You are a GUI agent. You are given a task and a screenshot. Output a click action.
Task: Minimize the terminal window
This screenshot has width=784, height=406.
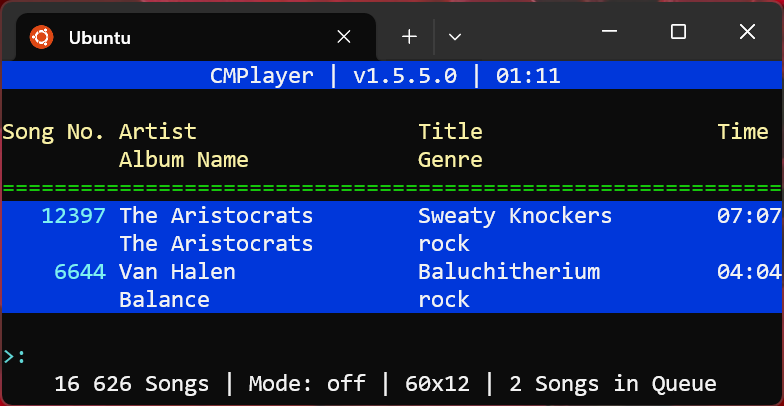pyautogui.click(x=609, y=32)
